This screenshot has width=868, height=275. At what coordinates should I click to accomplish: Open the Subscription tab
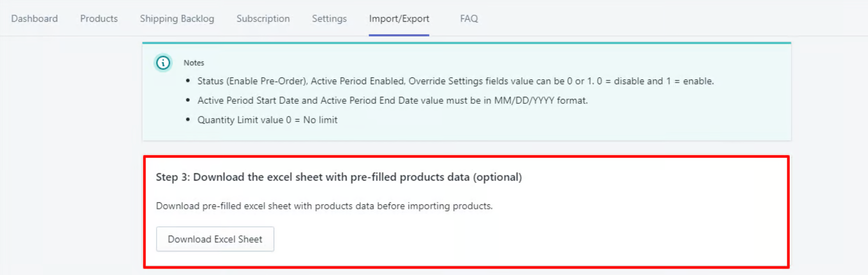click(263, 18)
